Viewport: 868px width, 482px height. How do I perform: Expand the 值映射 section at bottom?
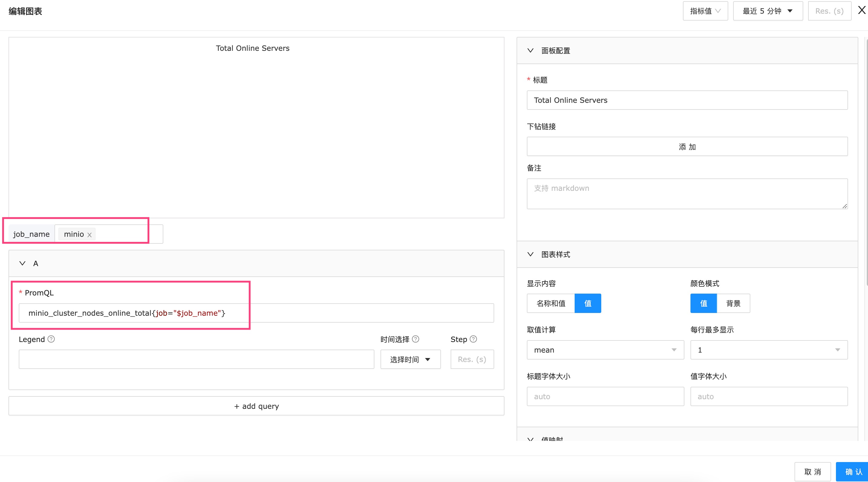pos(530,439)
